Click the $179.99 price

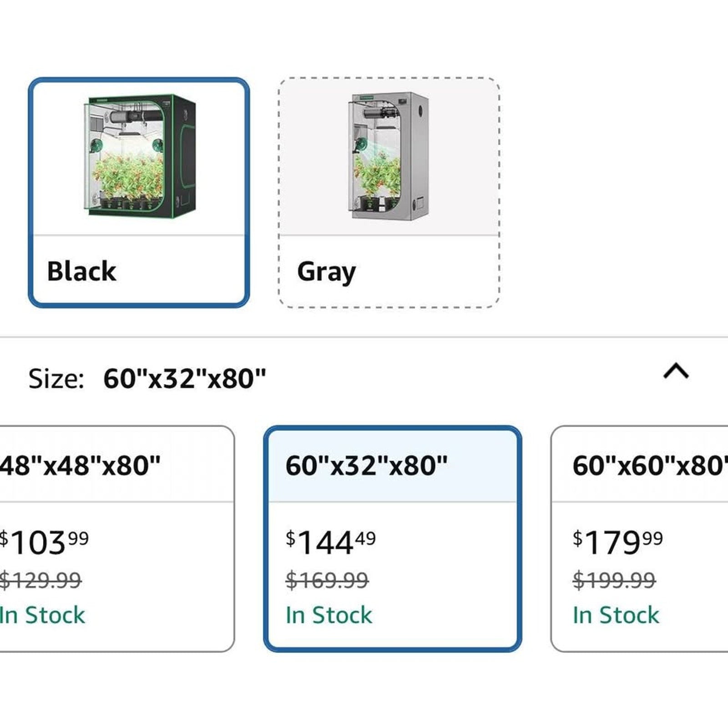click(x=617, y=542)
